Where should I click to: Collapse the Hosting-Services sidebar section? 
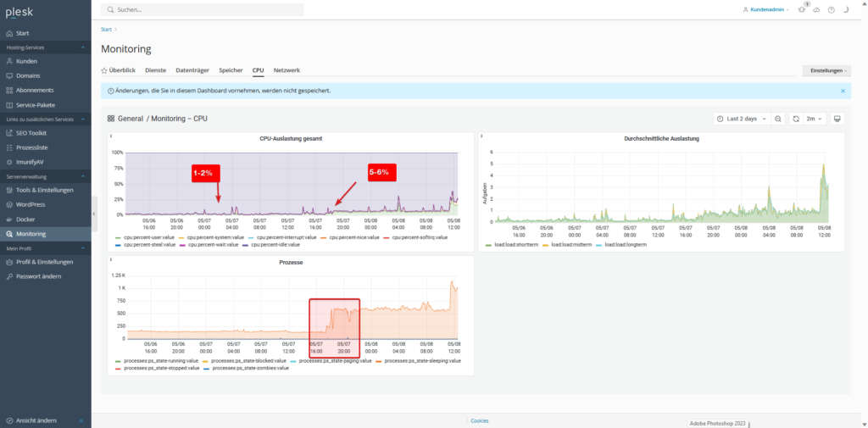(83, 47)
